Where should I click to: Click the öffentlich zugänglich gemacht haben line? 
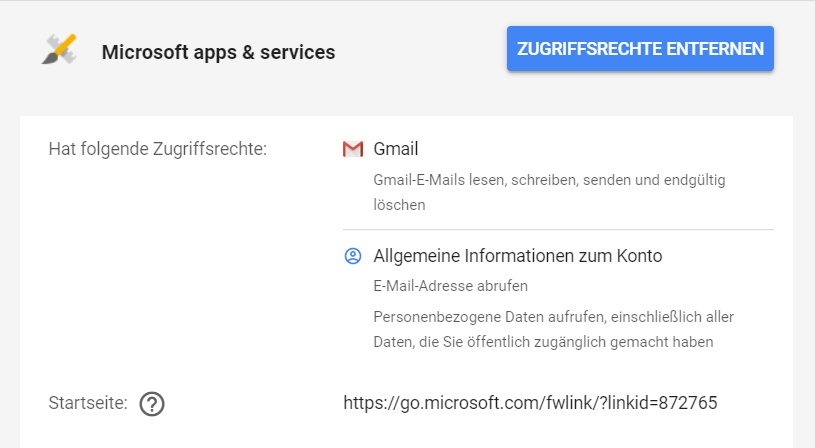pyautogui.click(x=542, y=342)
